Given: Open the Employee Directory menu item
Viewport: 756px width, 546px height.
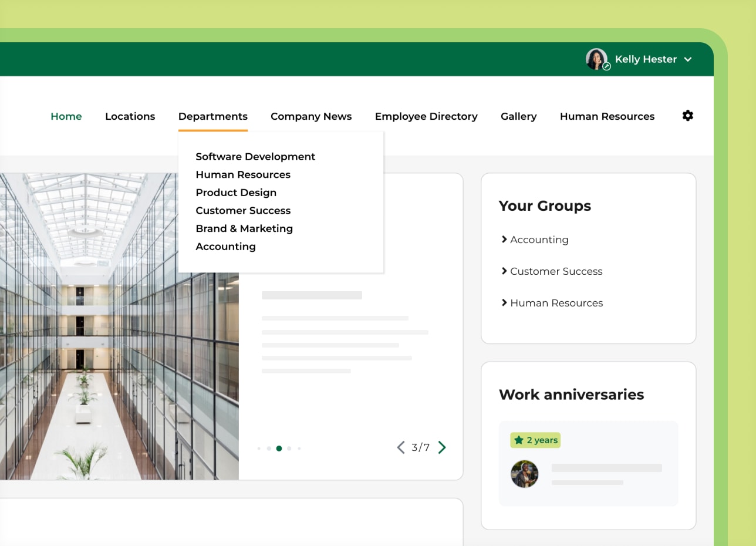Looking at the screenshot, I should [x=426, y=116].
